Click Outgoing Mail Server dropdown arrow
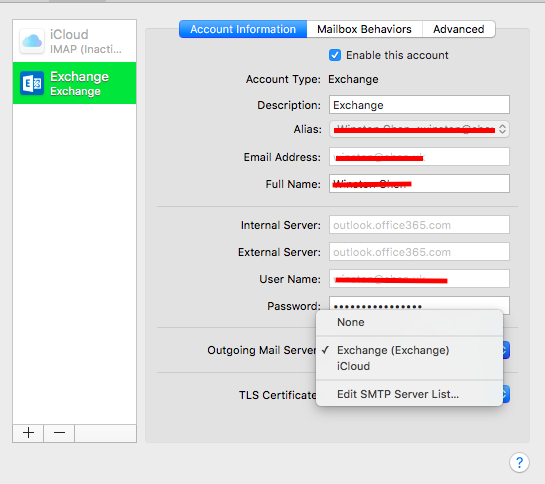Screen dimensions: 545x484 point(506,350)
